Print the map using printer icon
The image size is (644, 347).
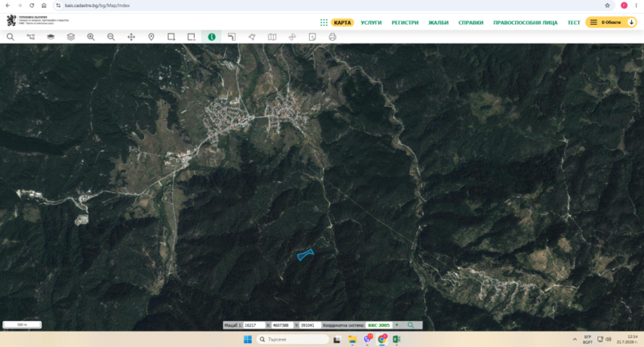click(332, 37)
